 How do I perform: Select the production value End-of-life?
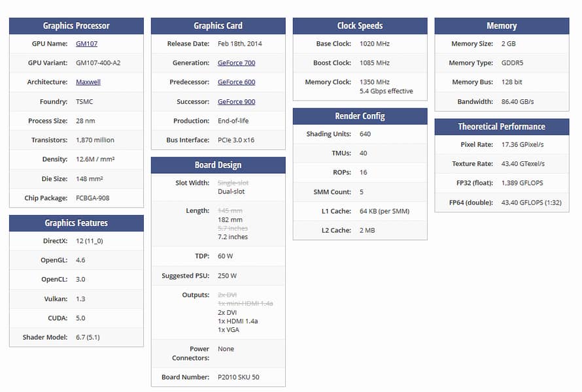click(x=233, y=120)
